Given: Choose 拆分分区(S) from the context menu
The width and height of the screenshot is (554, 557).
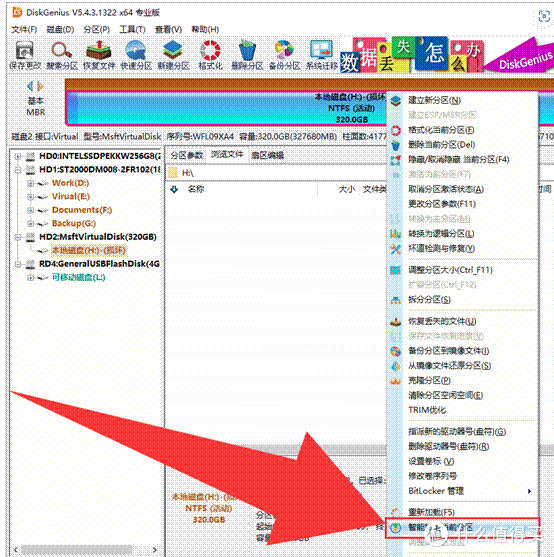Looking at the screenshot, I should click(x=463, y=300).
